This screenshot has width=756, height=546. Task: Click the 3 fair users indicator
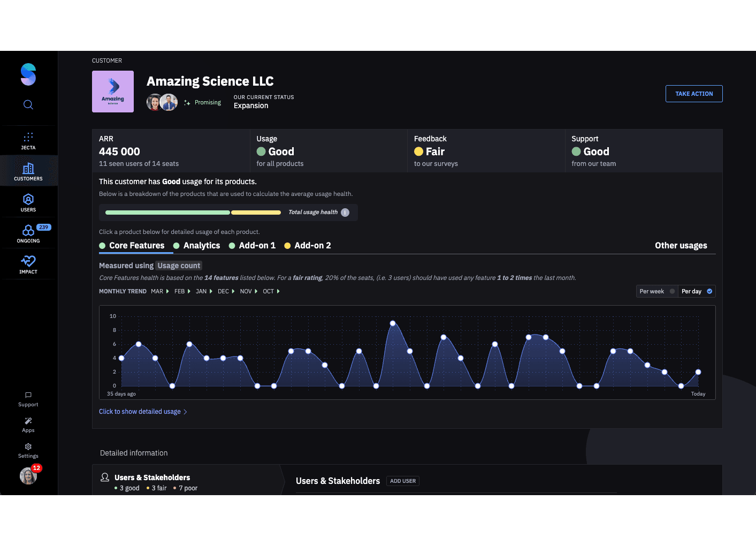coord(156,488)
